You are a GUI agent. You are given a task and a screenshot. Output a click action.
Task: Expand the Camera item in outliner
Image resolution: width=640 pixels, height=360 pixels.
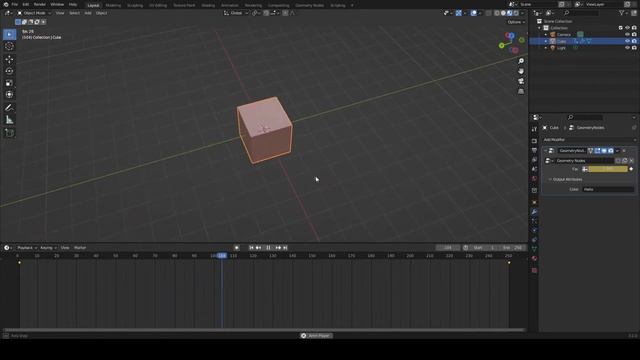(x=546, y=35)
